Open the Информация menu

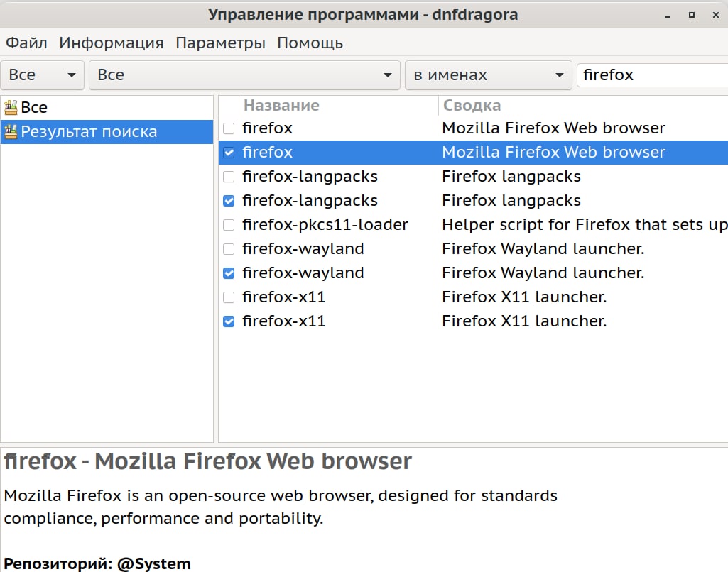[x=112, y=43]
